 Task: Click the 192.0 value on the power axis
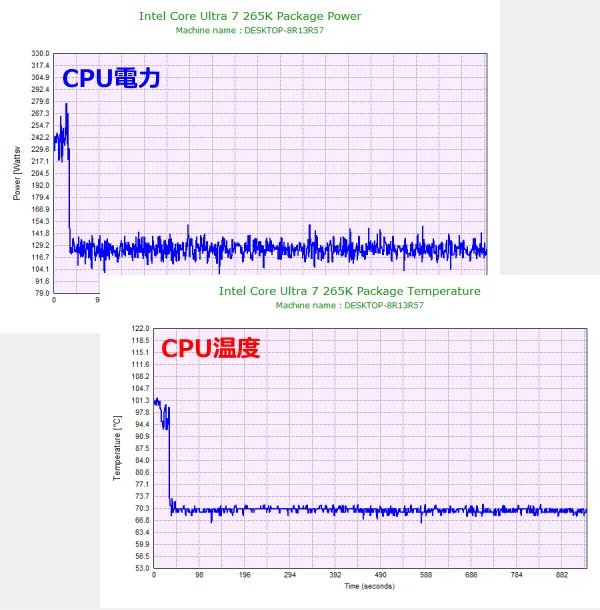click(x=40, y=186)
